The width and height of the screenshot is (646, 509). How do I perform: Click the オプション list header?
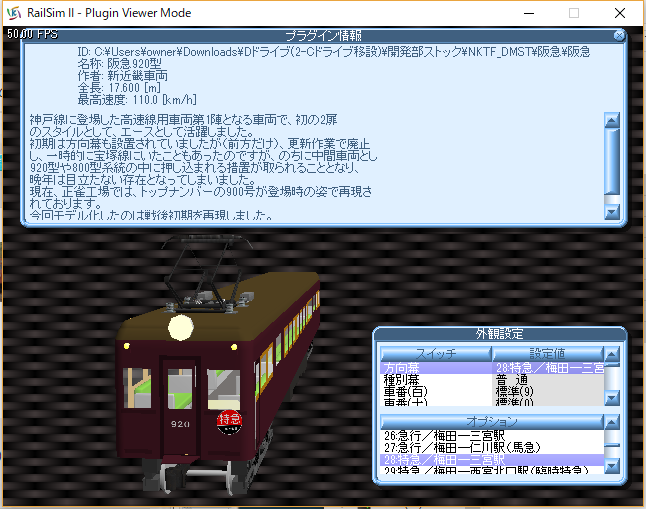click(492, 422)
